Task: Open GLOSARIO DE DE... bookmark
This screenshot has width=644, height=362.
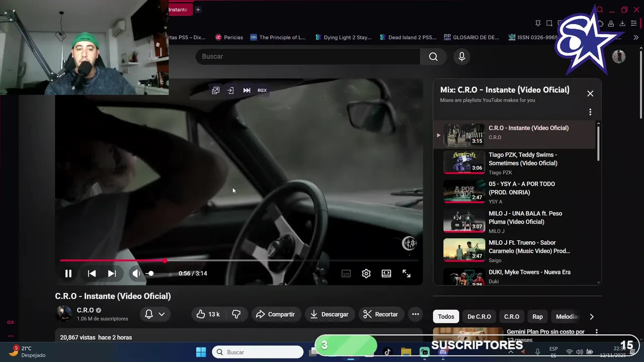Action: tap(471, 37)
